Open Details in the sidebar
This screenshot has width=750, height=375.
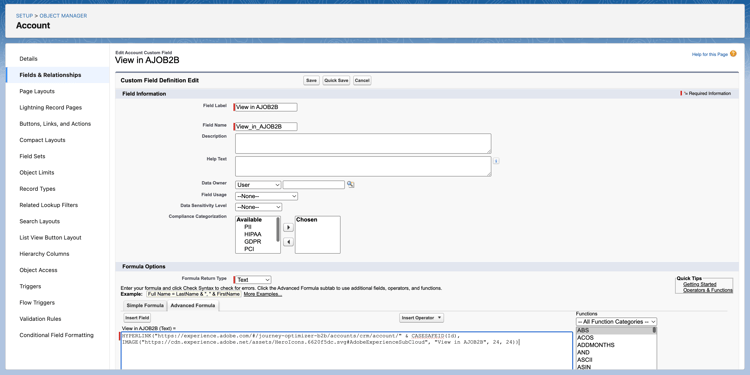28,59
